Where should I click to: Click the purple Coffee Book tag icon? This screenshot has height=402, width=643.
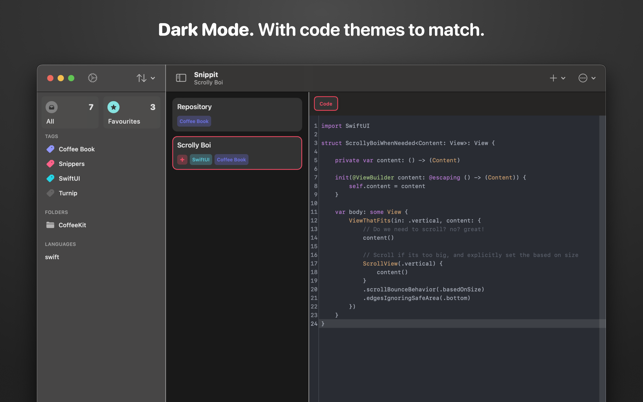[x=50, y=149]
